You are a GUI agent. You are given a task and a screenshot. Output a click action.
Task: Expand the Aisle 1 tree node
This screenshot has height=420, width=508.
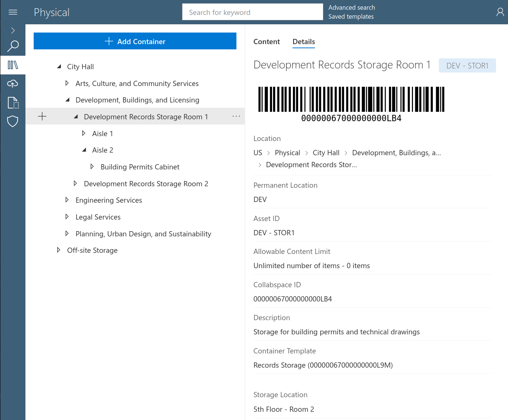[x=83, y=133]
